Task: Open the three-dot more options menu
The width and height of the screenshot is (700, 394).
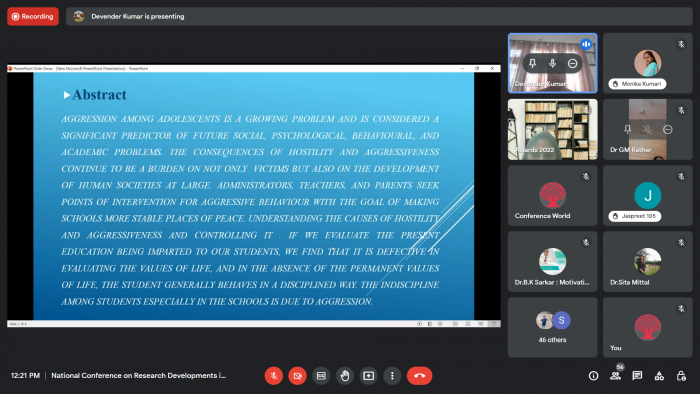Action: (x=392, y=376)
